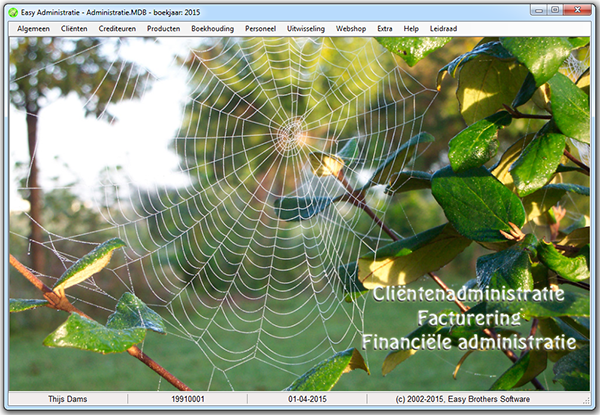
Task: Maximize the Easy Administratie window
Action: [555, 9]
